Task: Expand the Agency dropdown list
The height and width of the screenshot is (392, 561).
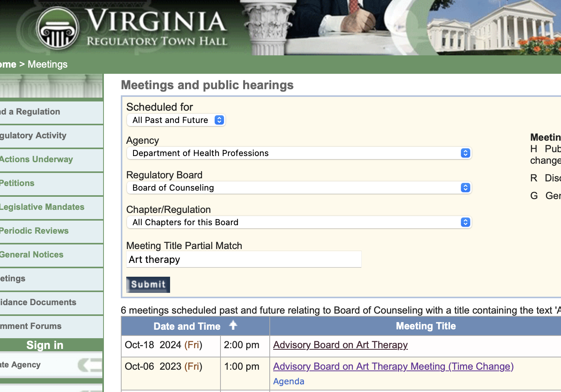Action: [299, 153]
